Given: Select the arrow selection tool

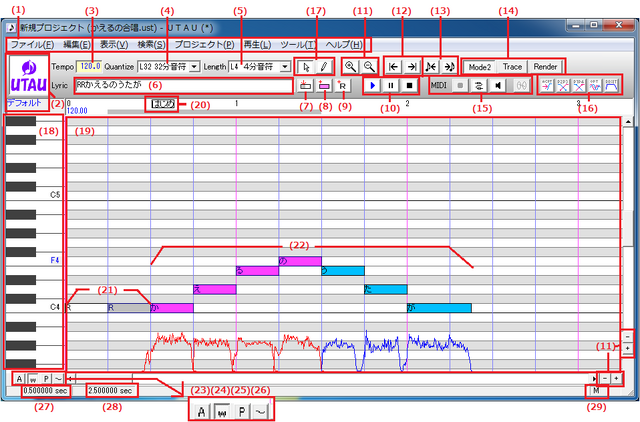Looking at the screenshot, I should 306,67.
